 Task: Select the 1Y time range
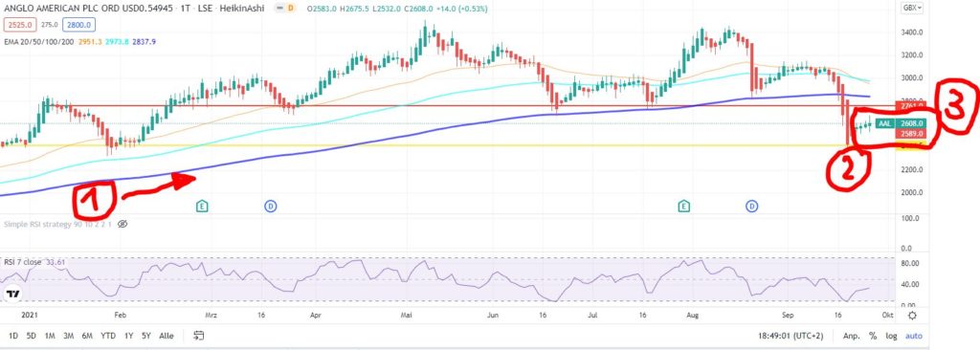129,336
